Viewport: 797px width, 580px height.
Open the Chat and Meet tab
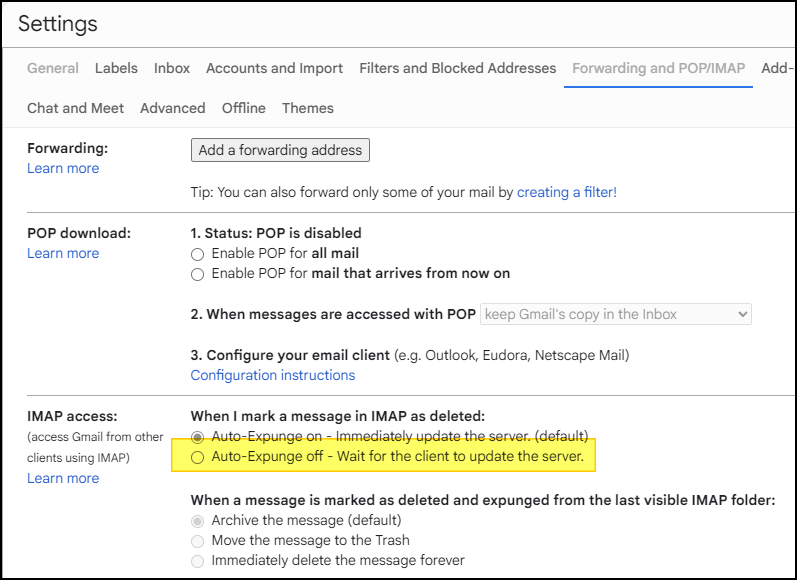click(x=75, y=108)
